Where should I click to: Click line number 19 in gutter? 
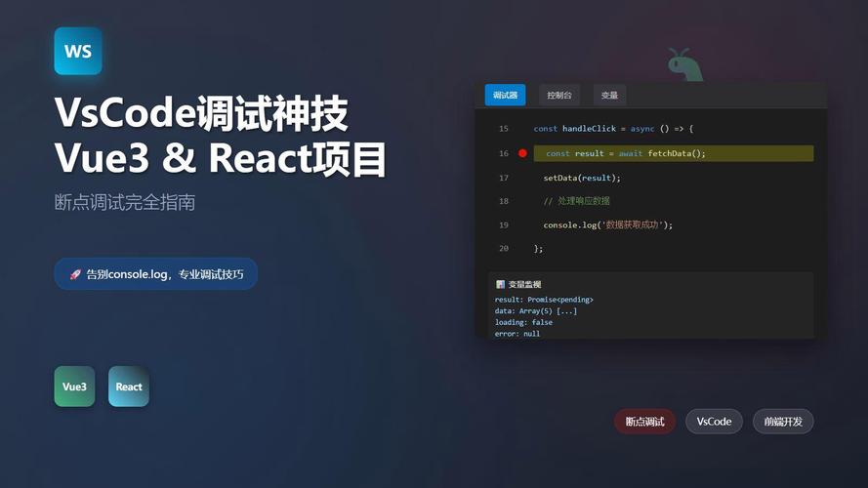click(503, 224)
